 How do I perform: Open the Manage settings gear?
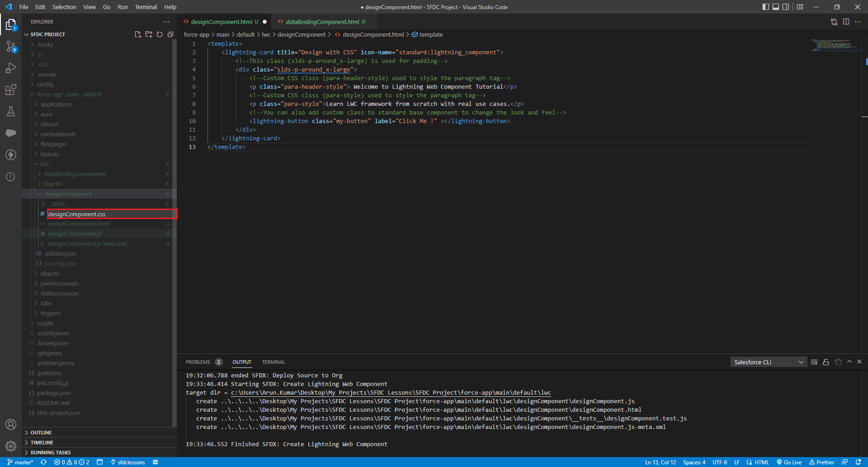point(11,446)
